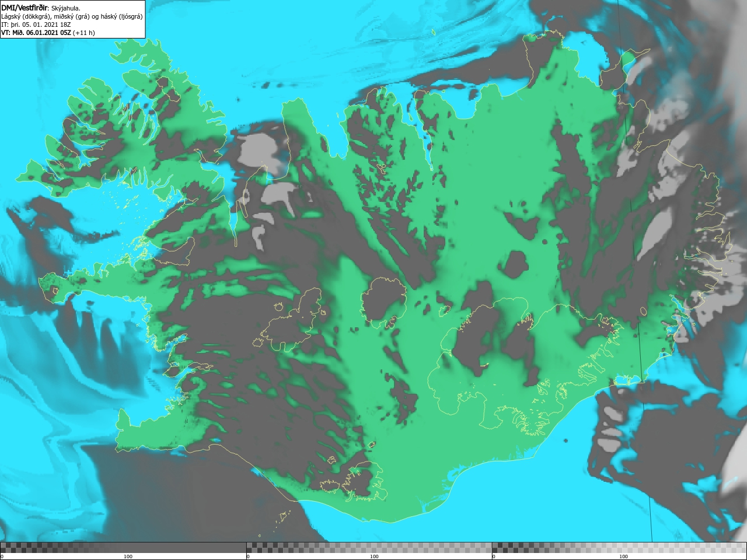
Task: Click the middle gray mid-cloud color scale bar
Action: pos(369,547)
